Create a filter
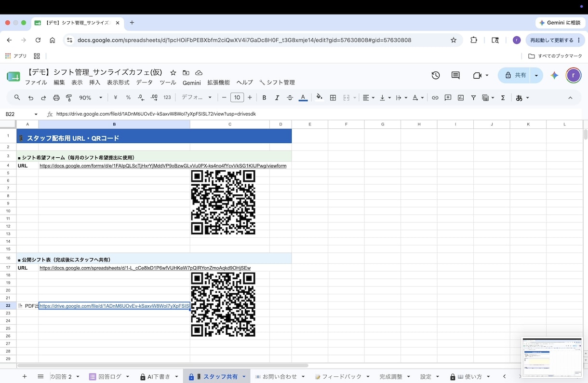This screenshot has width=588, height=383. click(x=473, y=97)
